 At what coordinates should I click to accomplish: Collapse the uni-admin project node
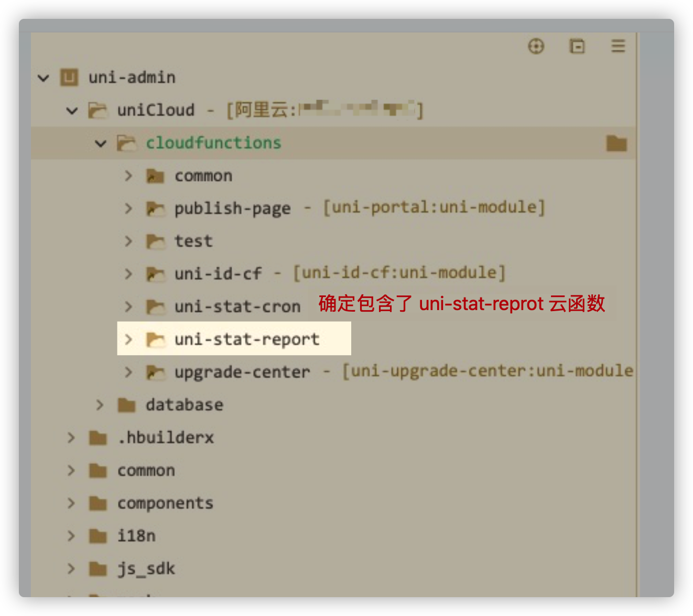point(44,78)
